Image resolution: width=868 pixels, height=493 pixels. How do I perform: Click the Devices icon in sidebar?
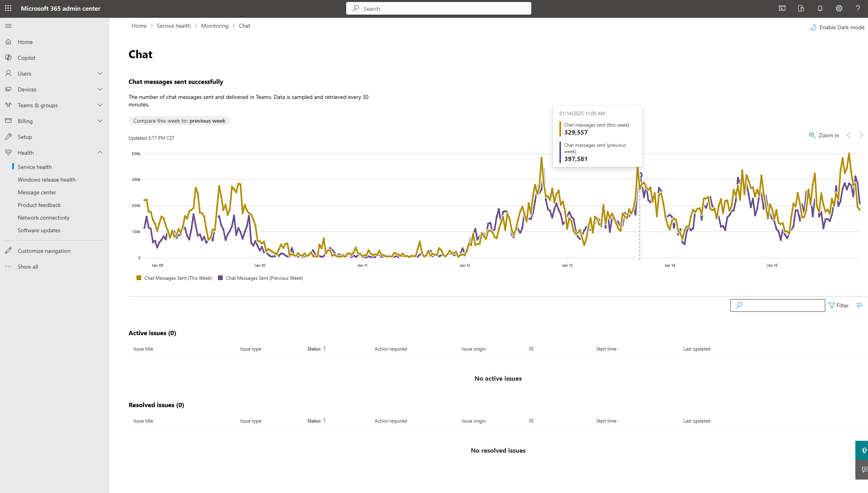[x=8, y=89]
